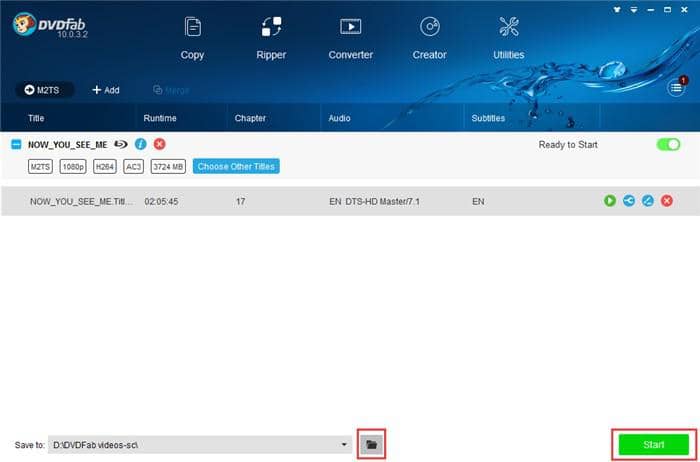Click the Subtitles column header

click(488, 118)
